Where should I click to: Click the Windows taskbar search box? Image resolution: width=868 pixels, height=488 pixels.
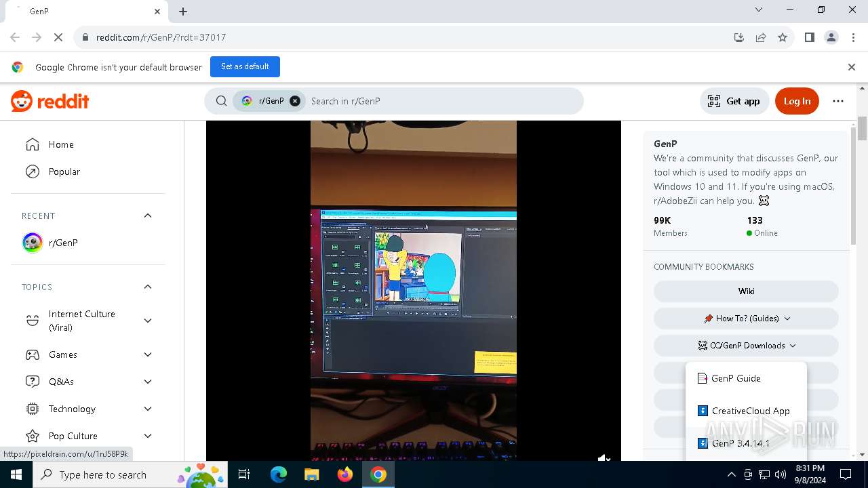(x=130, y=474)
